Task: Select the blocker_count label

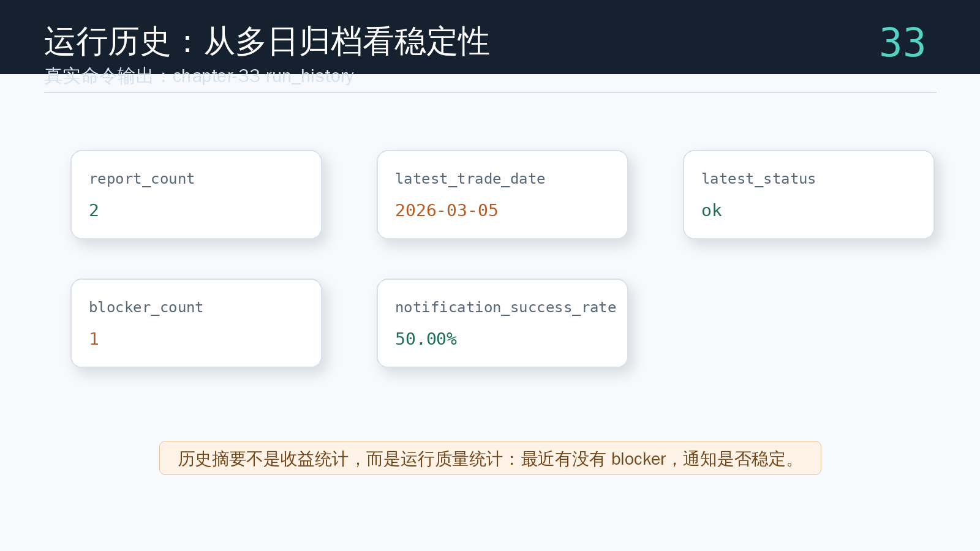Action: pyautogui.click(x=146, y=307)
